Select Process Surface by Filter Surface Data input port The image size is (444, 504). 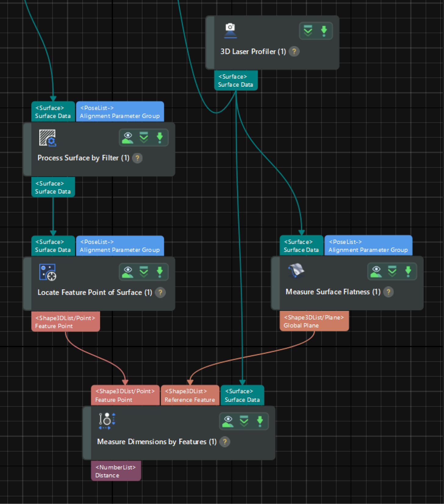click(x=53, y=112)
